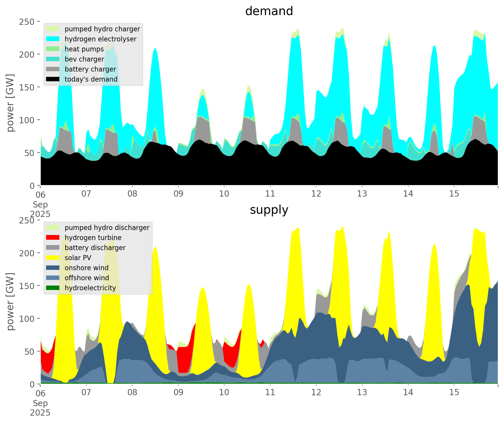The width and height of the screenshot is (504, 423).
Task: Click the pumped hydro discharger legend label
Action: point(107,228)
